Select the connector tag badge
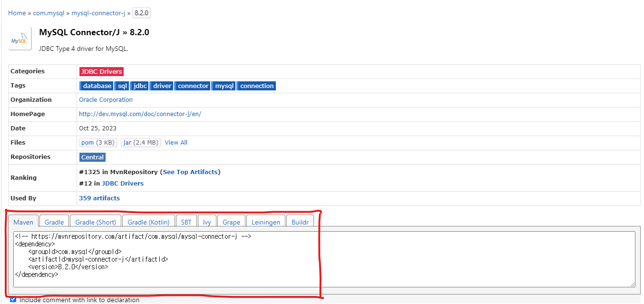Screen dimensions: 644x304 pos(192,86)
